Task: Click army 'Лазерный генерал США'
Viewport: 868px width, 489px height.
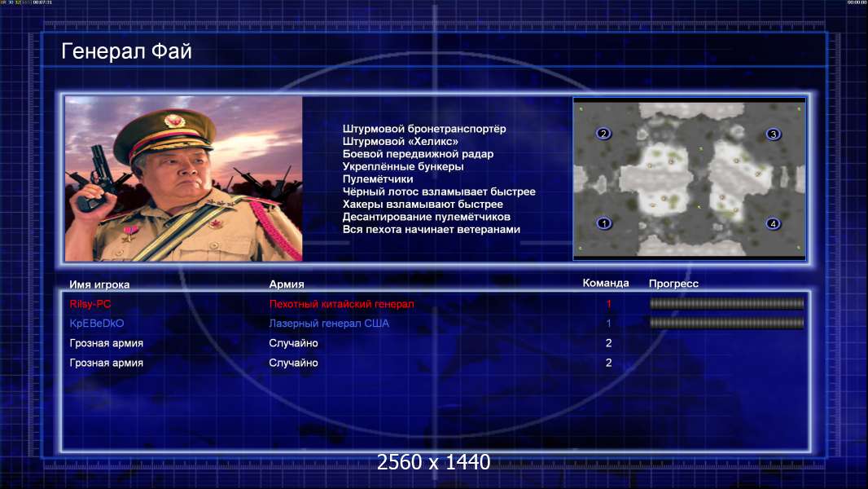Action: (x=329, y=324)
